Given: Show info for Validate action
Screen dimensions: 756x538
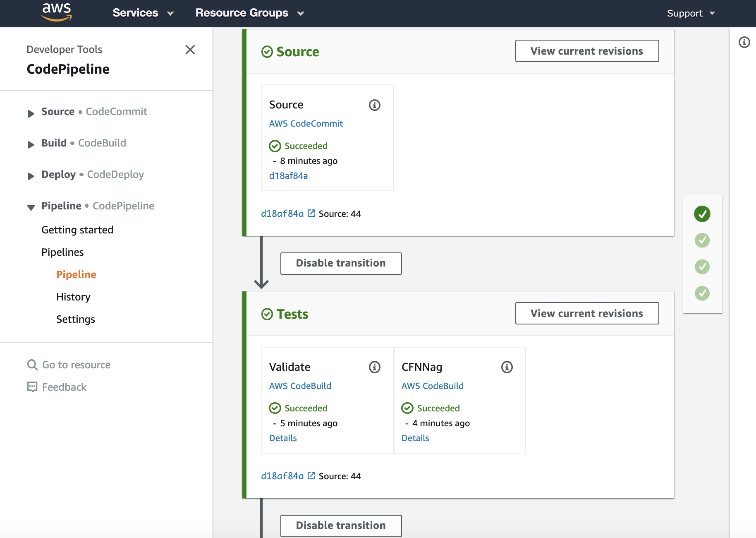Looking at the screenshot, I should tap(375, 367).
